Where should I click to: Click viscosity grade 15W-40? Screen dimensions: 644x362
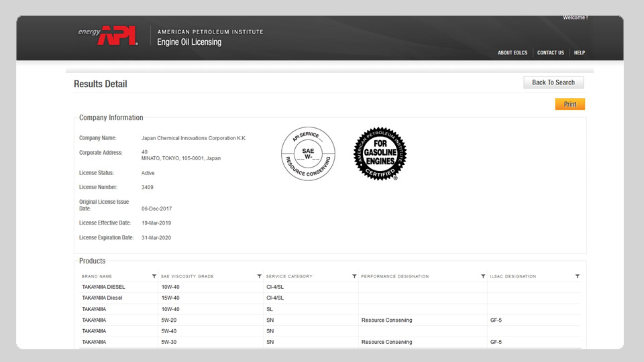point(170,298)
